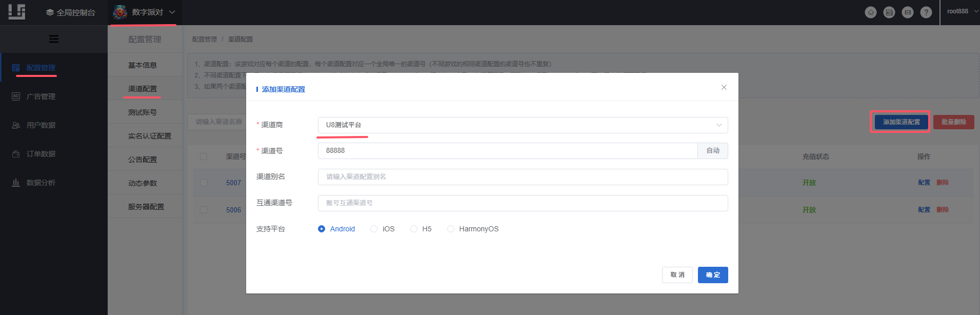Select the Android platform radio button

pos(322,229)
